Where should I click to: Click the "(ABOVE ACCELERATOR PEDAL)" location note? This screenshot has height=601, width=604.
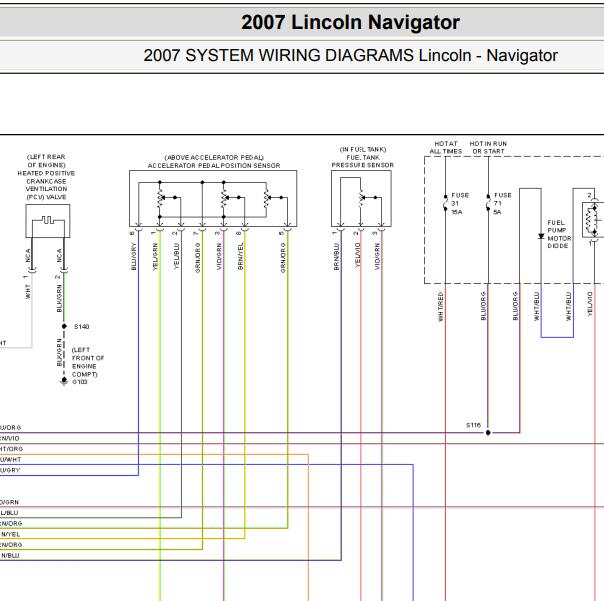click(x=214, y=158)
